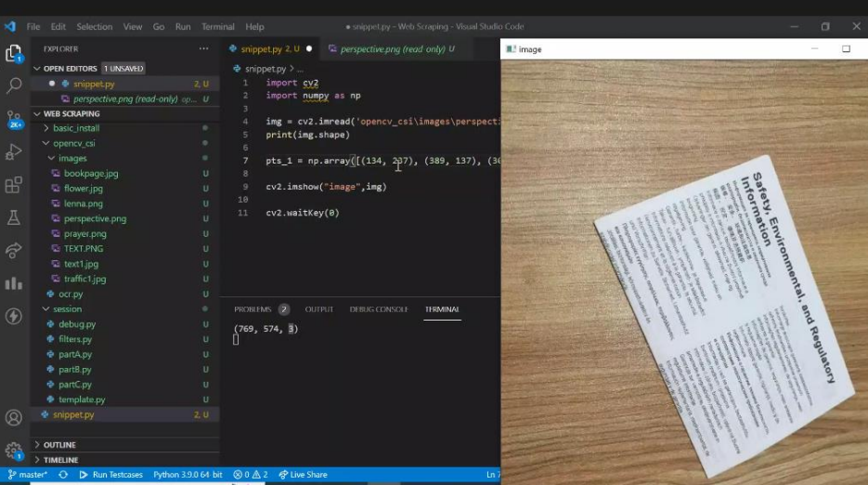
Task: Open Source Control view with 2K+ badge
Action: tap(14, 118)
